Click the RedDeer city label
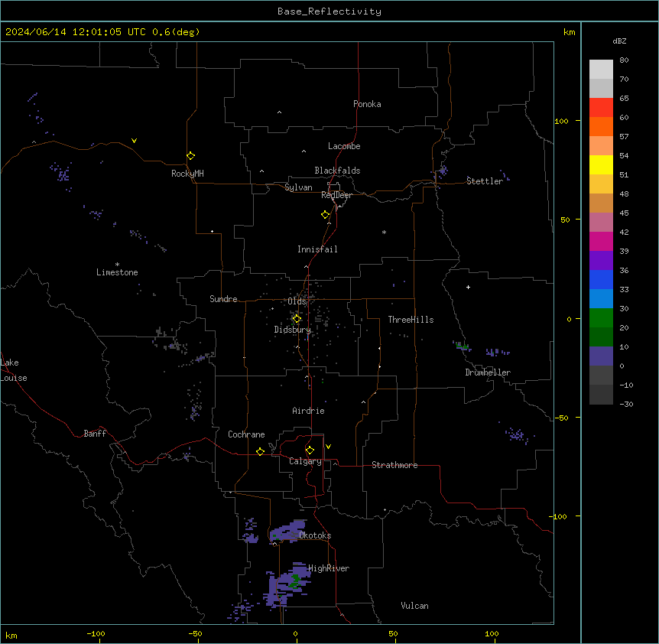Viewport: 659px width, 644px height. pos(337,195)
